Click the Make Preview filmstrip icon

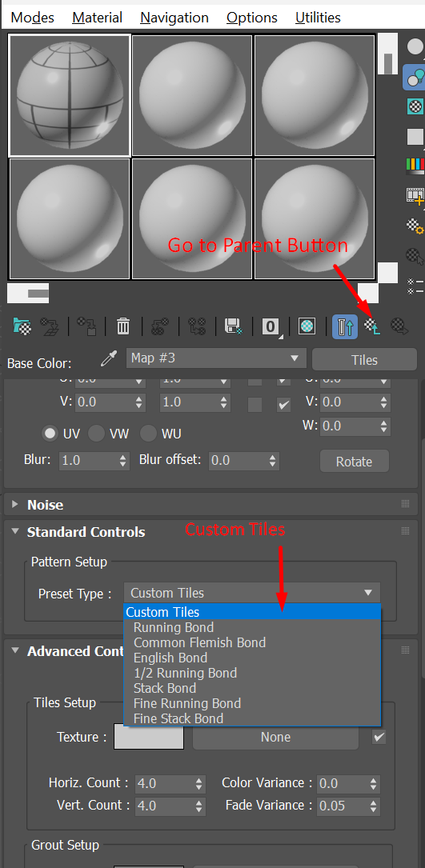point(415,195)
